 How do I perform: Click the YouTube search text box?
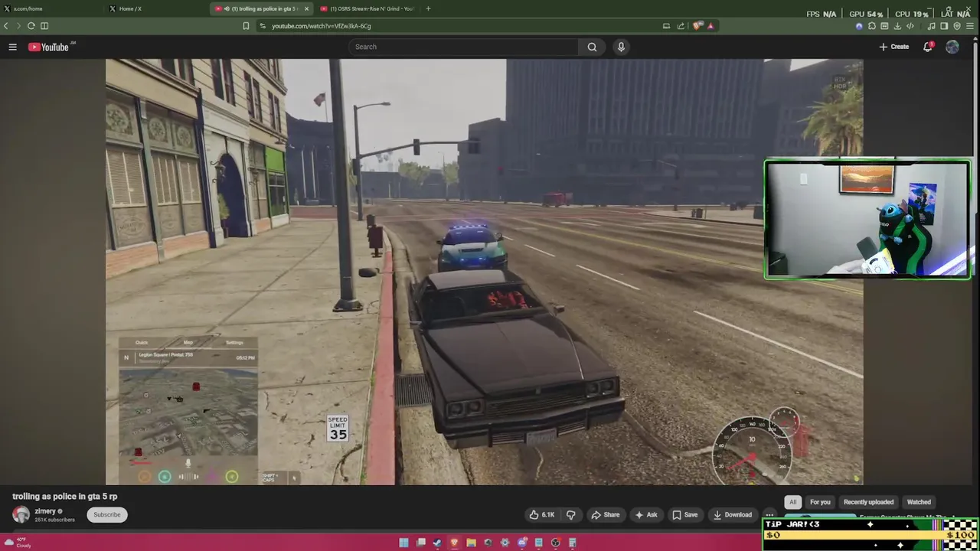463,47
